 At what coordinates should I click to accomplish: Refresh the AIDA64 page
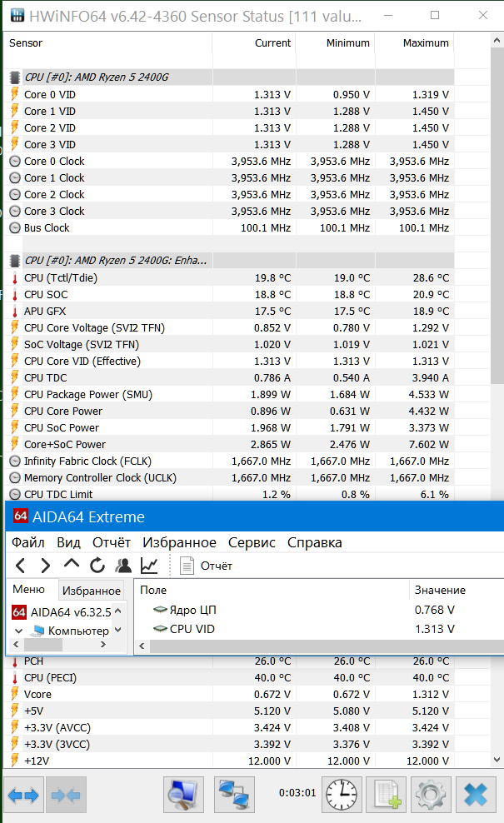[x=97, y=566]
